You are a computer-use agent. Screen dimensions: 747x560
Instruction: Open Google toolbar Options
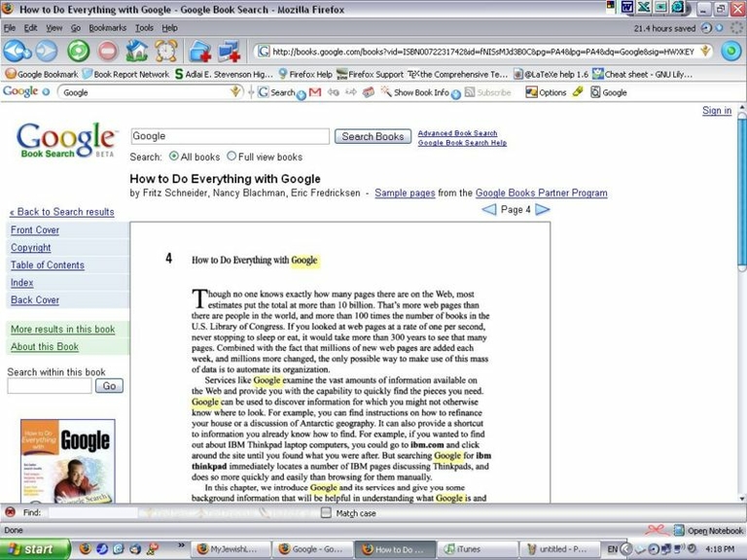pos(546,92)
